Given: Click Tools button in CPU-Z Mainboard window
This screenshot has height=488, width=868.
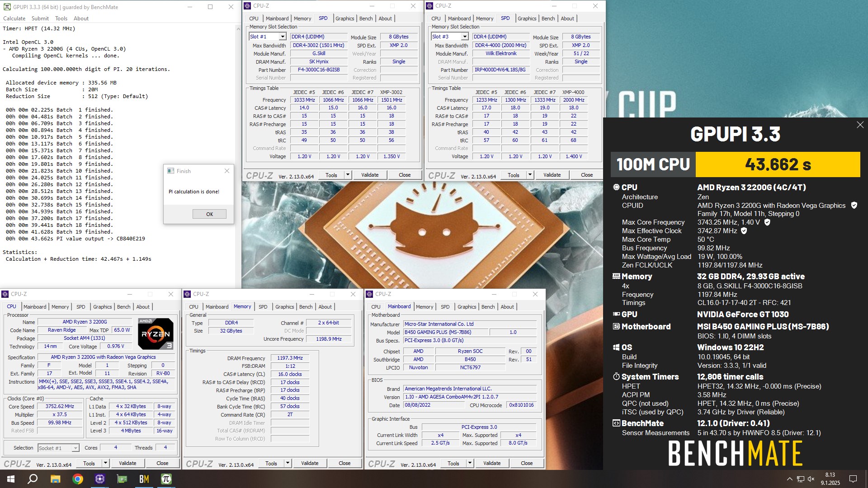Looking at the screenshot, I should pyautogui.click(x=453, y=463).
